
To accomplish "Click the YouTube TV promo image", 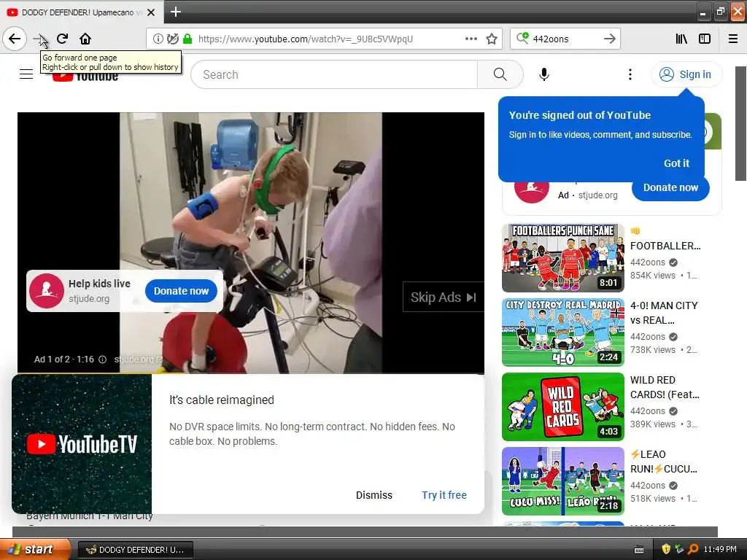I will click(x=82, y=444).
